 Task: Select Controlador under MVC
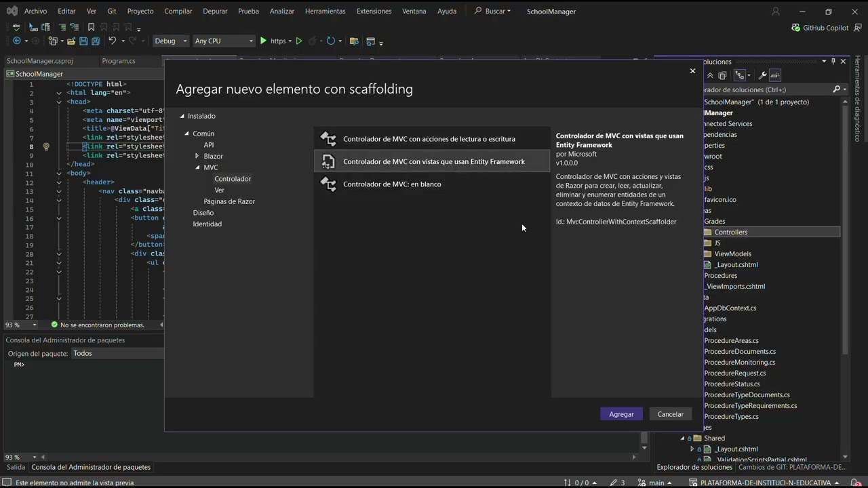click(x=233, y=179)
